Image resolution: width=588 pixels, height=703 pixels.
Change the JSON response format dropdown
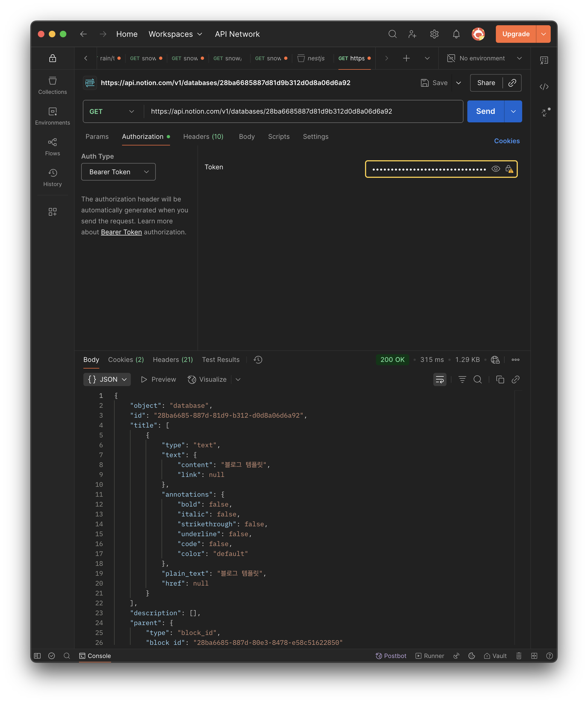(x=107, y=379)
